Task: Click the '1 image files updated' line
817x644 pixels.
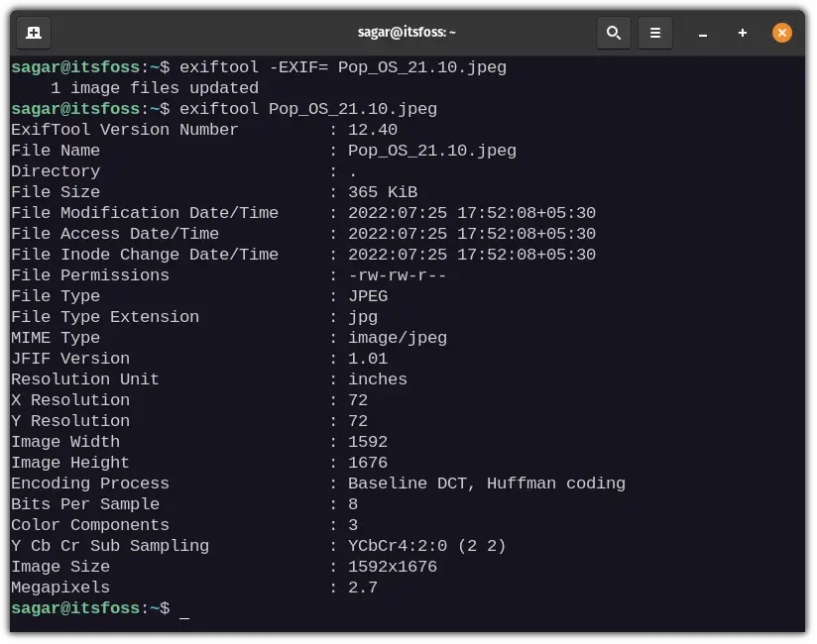Action: [155, 88]
